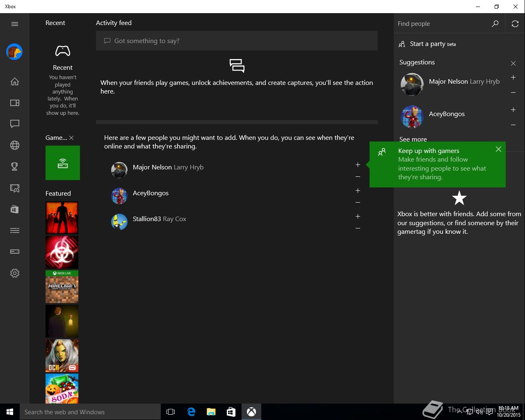Close the Keep up with gamers tip
Image resolution: width=525 pixels, height=420 pixels.
point(498,149)
